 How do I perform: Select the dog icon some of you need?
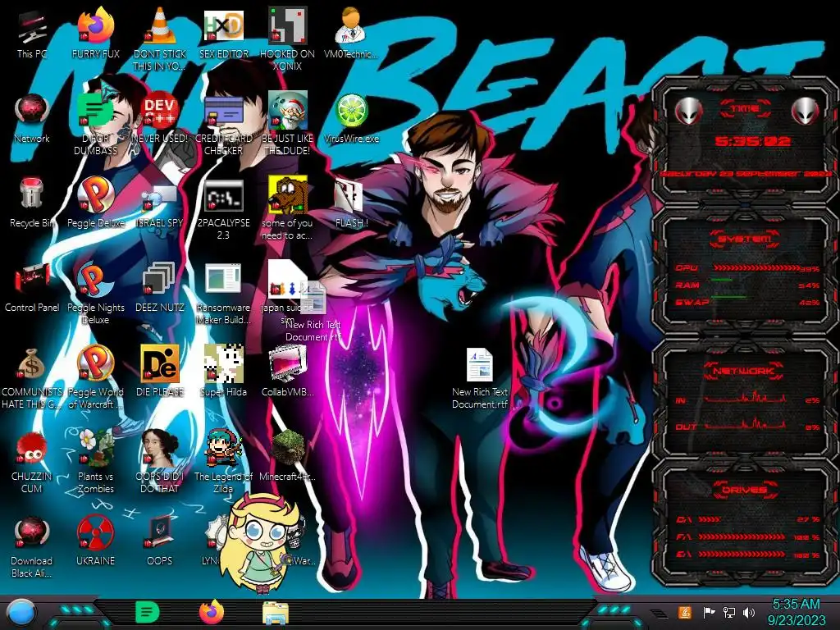pyautogui.click(x=287, y=208)
